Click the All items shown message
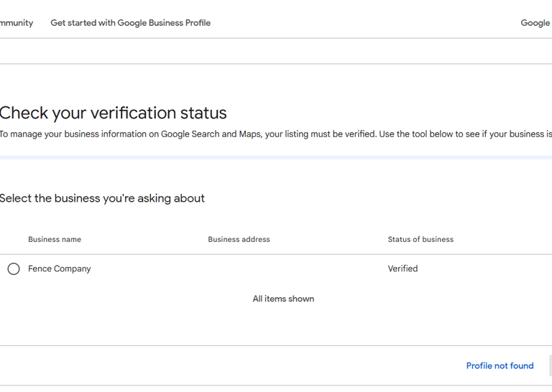 (283, 299)
